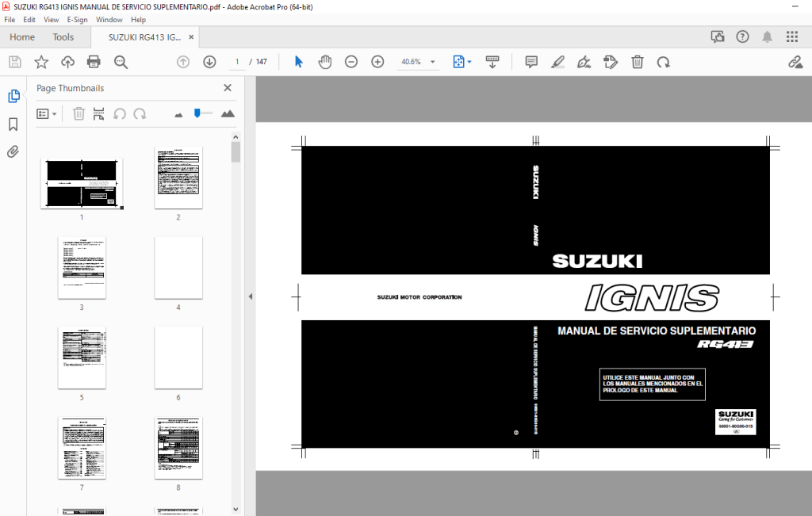
Task: Click the Edit PDF stamp icon
Action: pyautogui.click(x=611, y=62)
